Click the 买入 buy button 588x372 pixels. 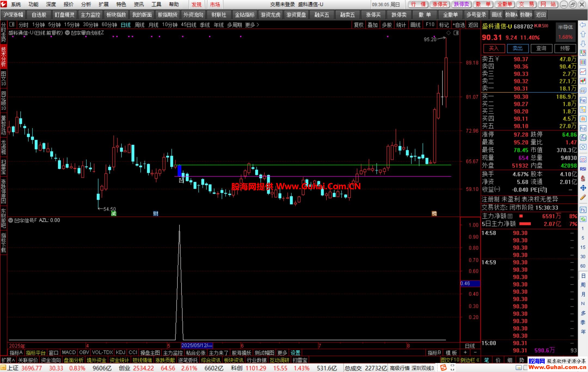[x=494, y=48]
